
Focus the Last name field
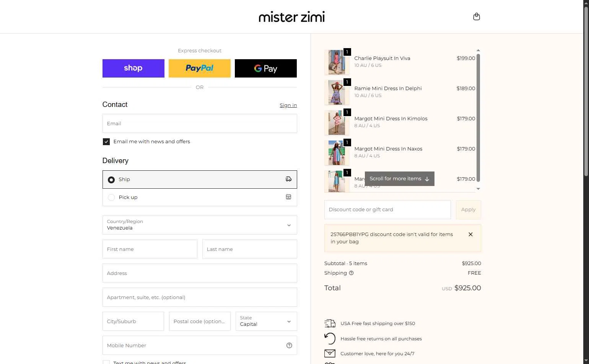click(250, 249)
